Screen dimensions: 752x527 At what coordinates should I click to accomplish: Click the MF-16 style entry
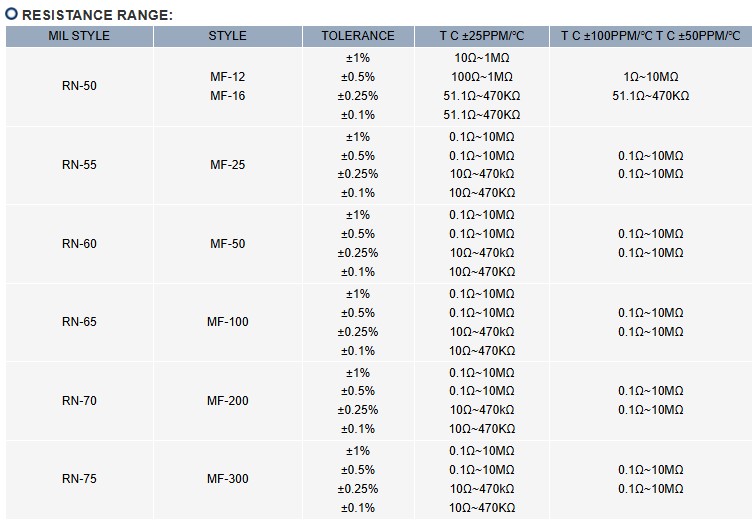point(227,96)
